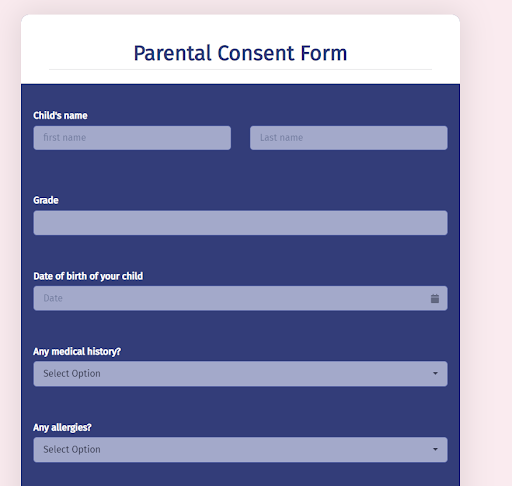The height and width of the screenshot is (486, 512).
Task: Expand the Any allergies select box
Action: pyautogui.click(x=240, y=450)
